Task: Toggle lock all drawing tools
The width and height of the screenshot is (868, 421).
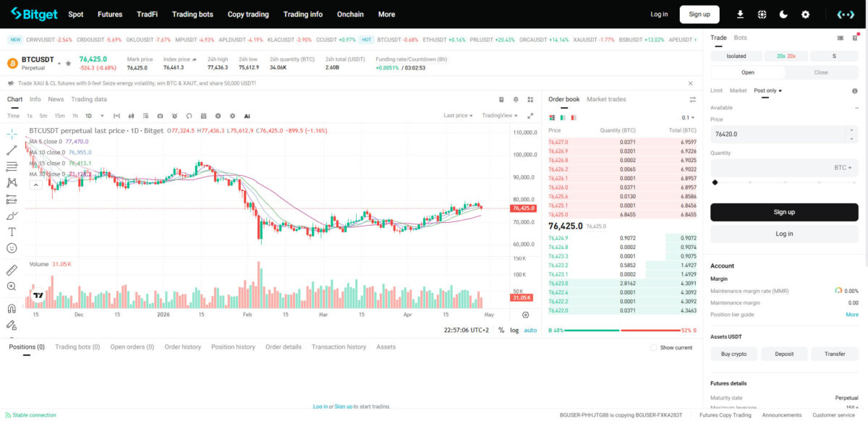Action: [12, 325]
